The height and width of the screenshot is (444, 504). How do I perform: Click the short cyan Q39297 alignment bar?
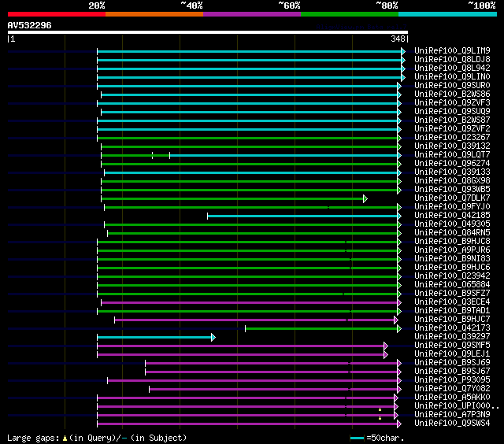[154, 338]
